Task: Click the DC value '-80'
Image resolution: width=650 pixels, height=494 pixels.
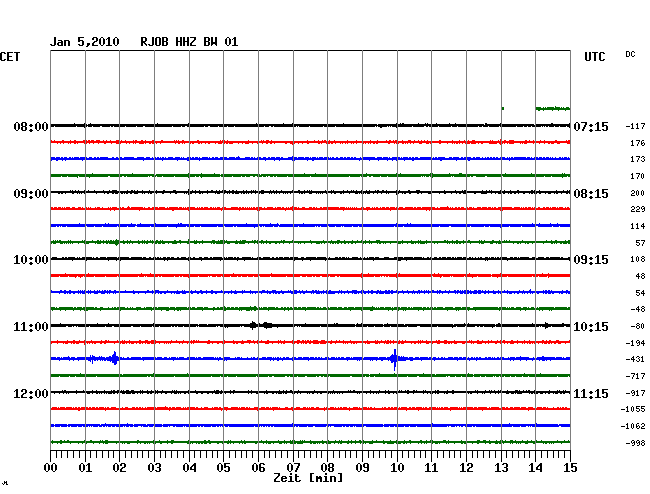Action: click(638, 326)
